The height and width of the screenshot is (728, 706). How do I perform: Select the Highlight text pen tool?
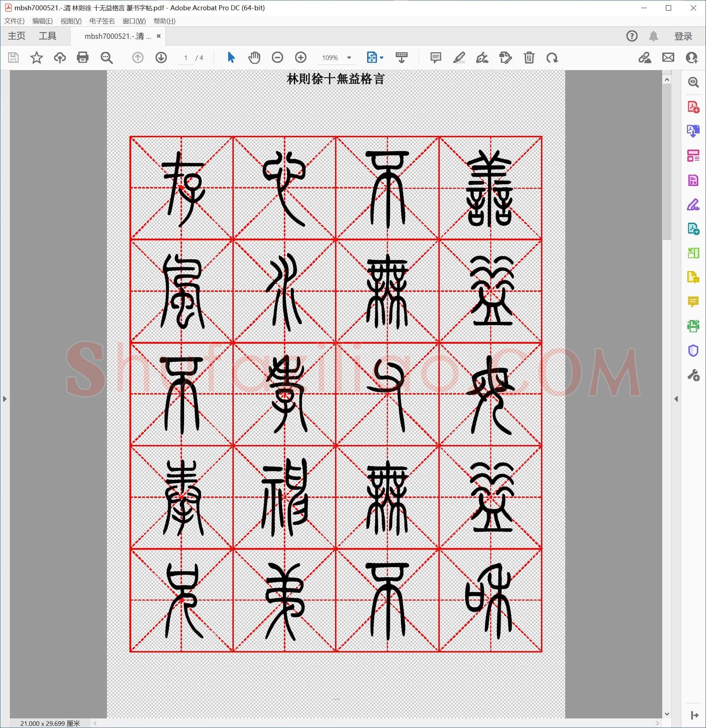459,58
